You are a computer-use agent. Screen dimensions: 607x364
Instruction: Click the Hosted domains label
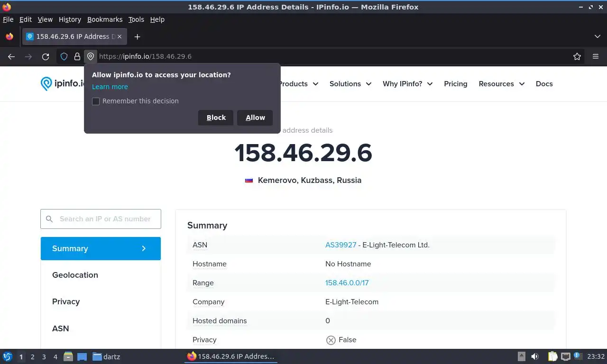pyautogui.click(x=220, y=321)
